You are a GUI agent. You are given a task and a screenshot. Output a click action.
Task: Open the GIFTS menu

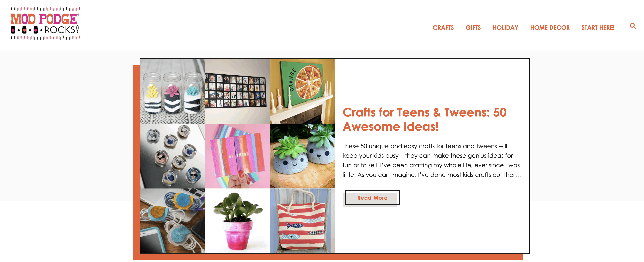pos(473,28)
